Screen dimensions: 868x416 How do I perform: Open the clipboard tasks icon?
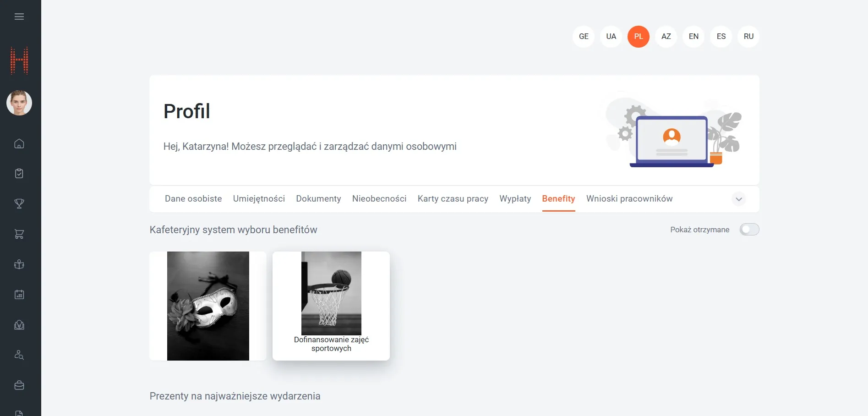[19, 174]
